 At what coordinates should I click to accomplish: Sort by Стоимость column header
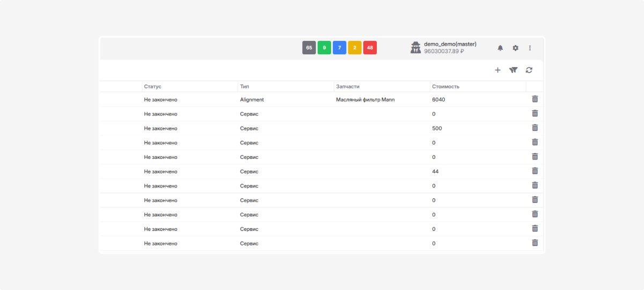pyautogui.click(x=445, y=86)
